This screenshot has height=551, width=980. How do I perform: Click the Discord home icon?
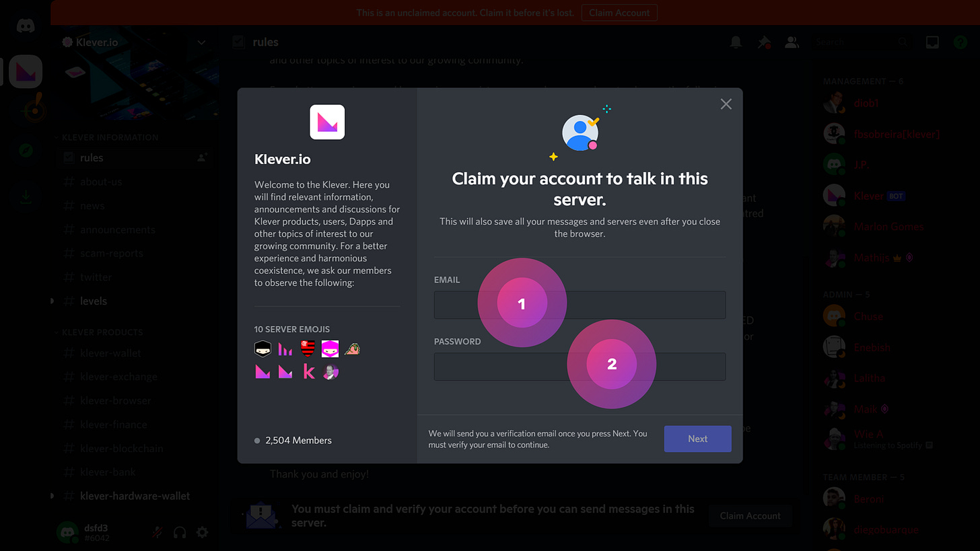pos(26,26)
